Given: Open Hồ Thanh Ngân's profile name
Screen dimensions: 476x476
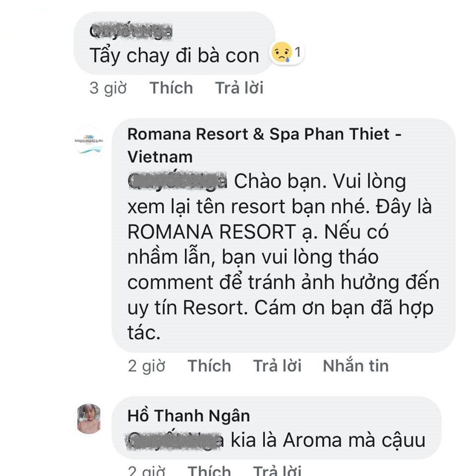Looking at the screenshot, I should coord(188,416).
